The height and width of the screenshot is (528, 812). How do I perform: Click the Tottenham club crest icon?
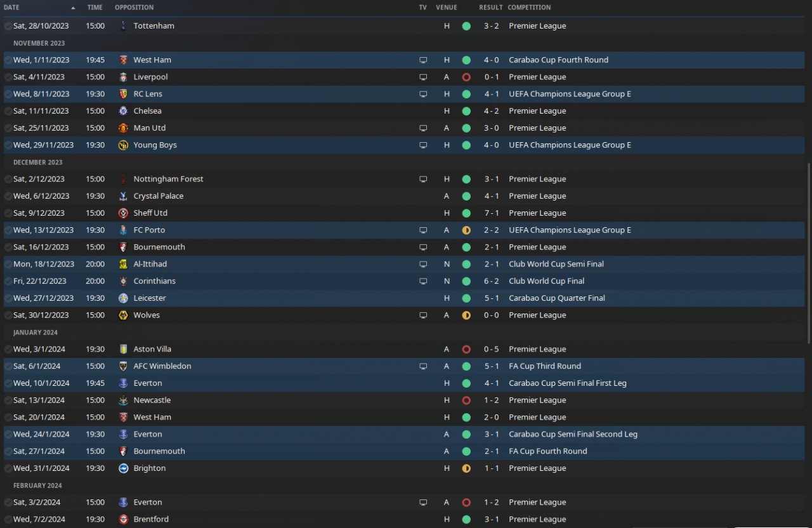pyautogui.click(x=123, y=26)
